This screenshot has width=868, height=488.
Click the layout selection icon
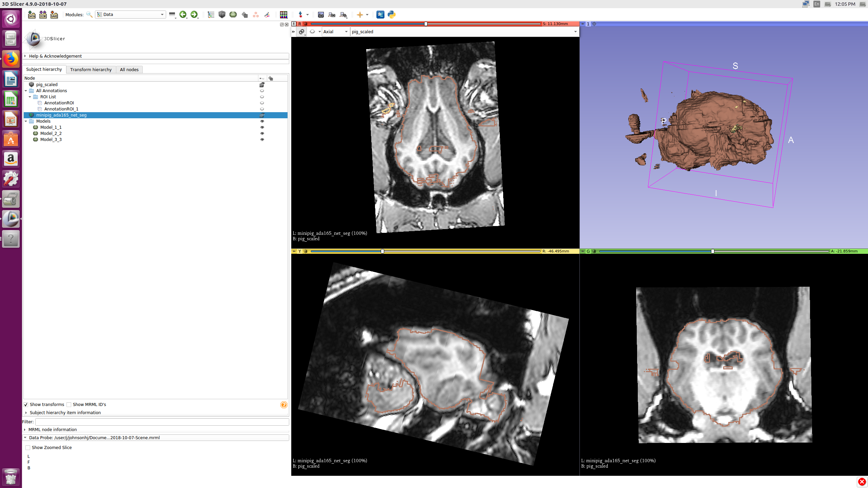pos(283,15)
